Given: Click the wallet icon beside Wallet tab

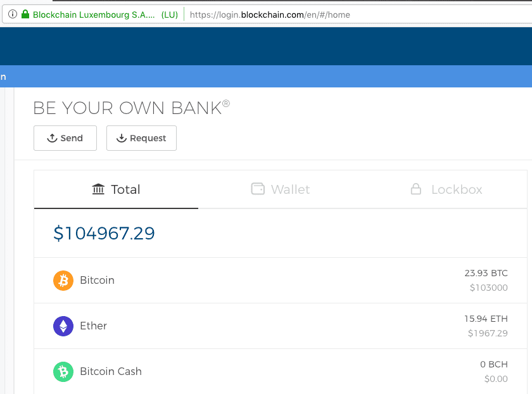Looking at the screenshot, I should [x=258, y=189].
